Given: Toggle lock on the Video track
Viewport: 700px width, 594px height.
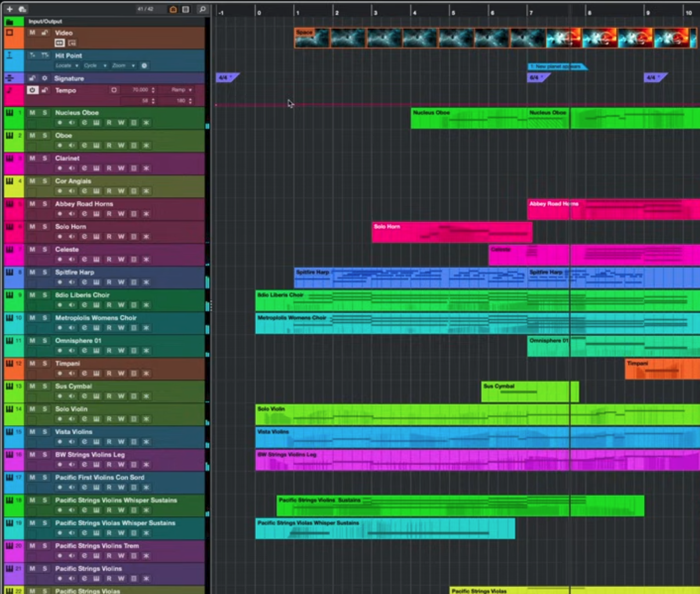Looking at the screenshot, I should 44,33.
